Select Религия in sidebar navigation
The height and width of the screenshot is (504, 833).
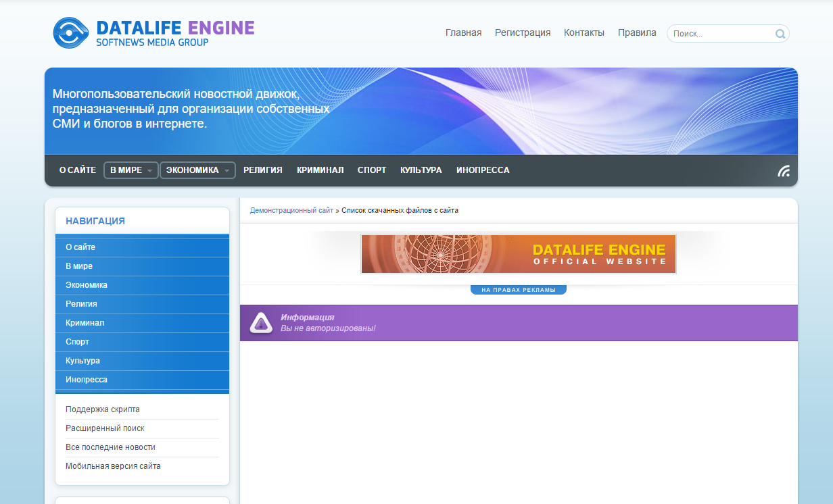click(142, 304)
